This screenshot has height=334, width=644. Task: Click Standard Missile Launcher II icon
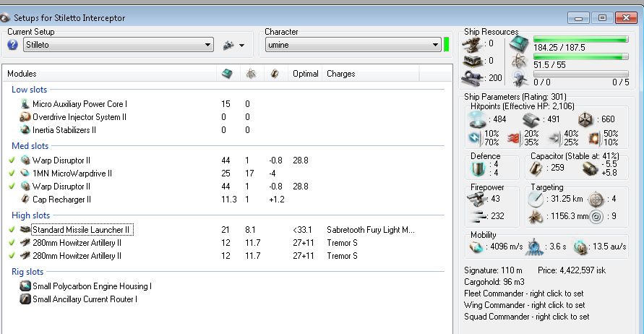25,230
